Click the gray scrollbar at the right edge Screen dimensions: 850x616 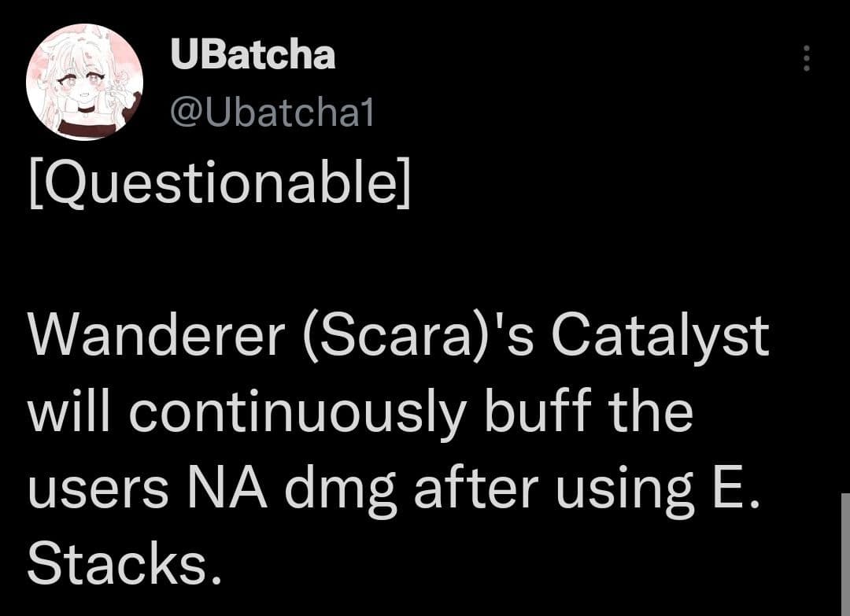pyautogui.click(x=845, y=554)
